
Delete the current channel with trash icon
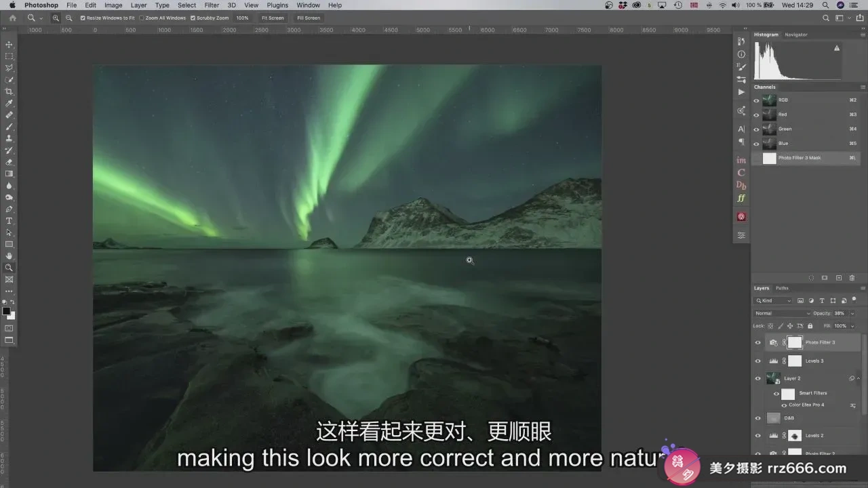tap(852, 278)
